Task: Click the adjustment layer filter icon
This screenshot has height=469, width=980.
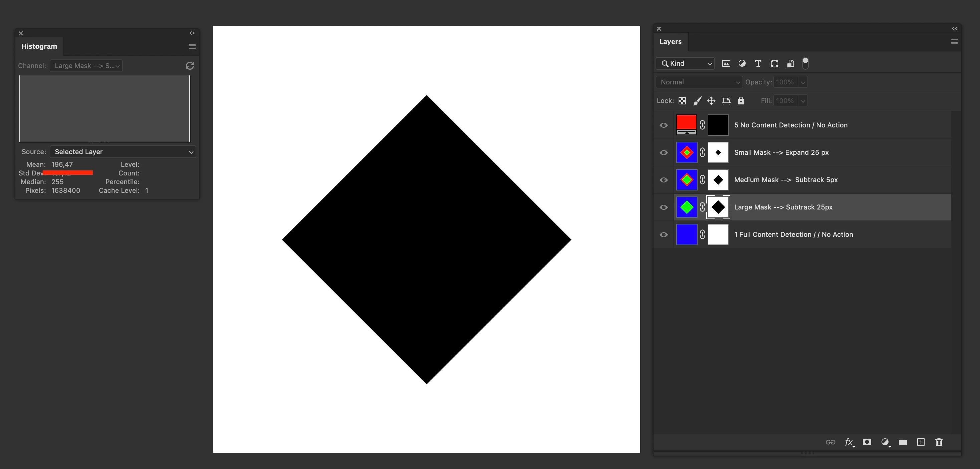Action: (742, 63)
